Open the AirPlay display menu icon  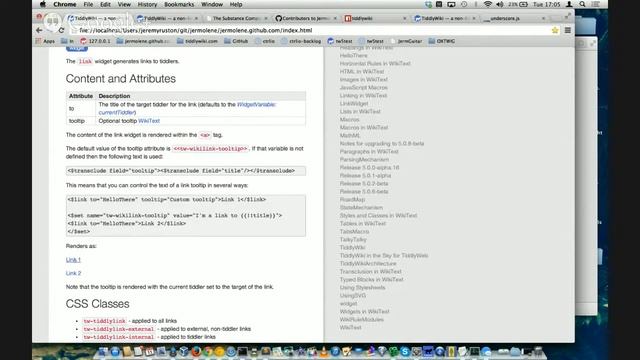tap(451, 4)
